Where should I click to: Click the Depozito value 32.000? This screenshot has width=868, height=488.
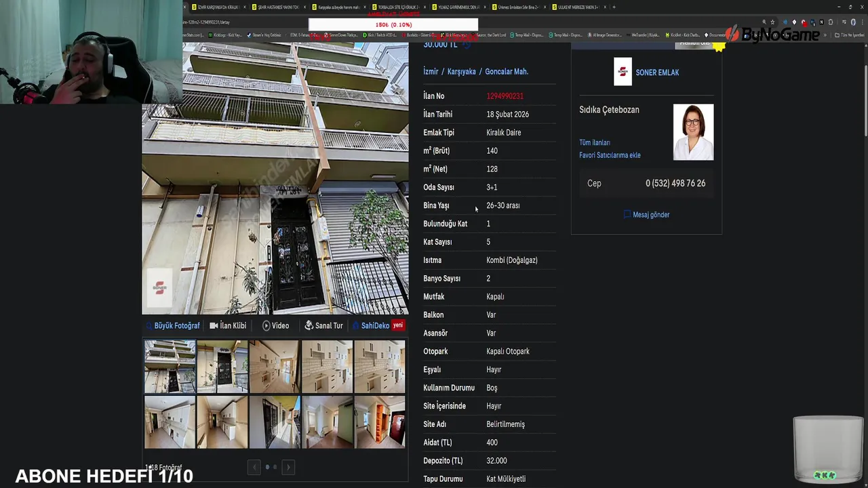tap(496, 461)
